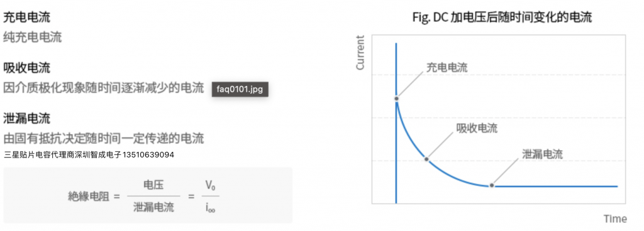The image size is (644, 231).
Task: Click the faq0101.jpg tooltip label
Action: point(240,89)
